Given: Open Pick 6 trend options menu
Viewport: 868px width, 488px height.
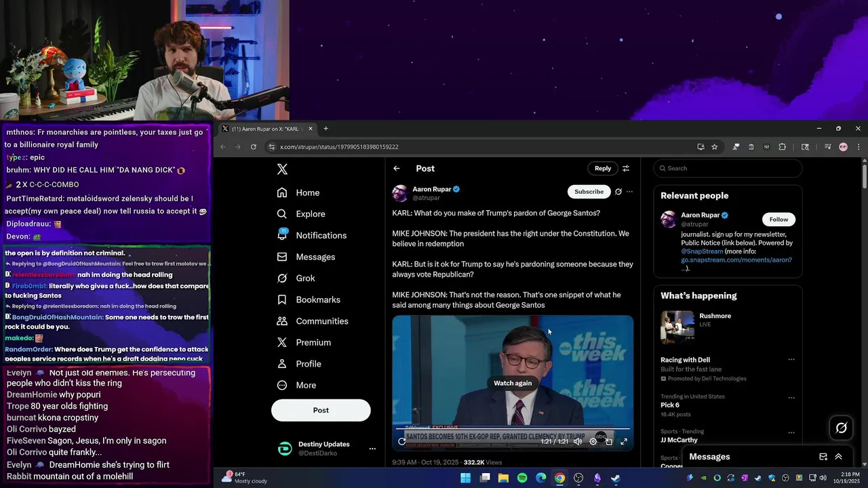Looking at the screenshot, I should pyautogui.click(x=791, y=398).
